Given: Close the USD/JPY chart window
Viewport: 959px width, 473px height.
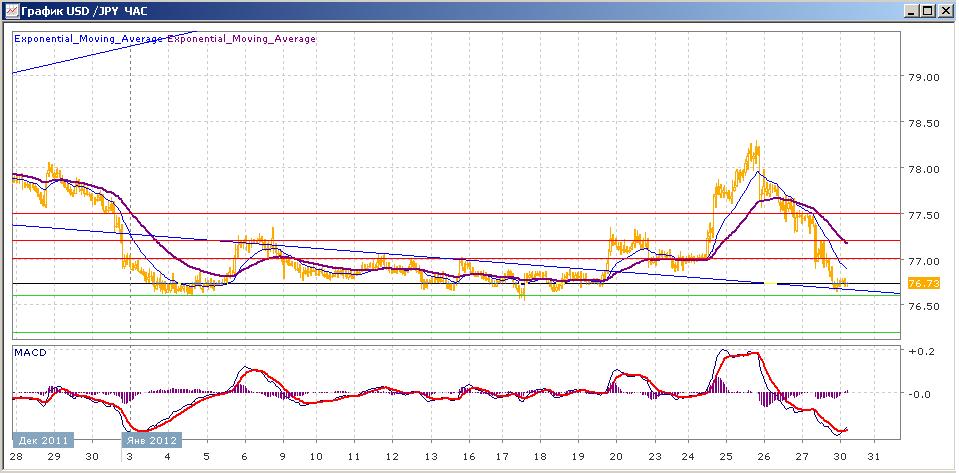Looking at the screenshot, I should 944,11.
